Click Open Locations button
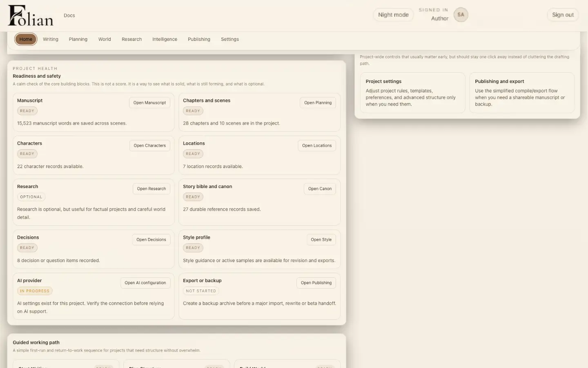This screenshot has width=588, height=368. pos(317,146)
